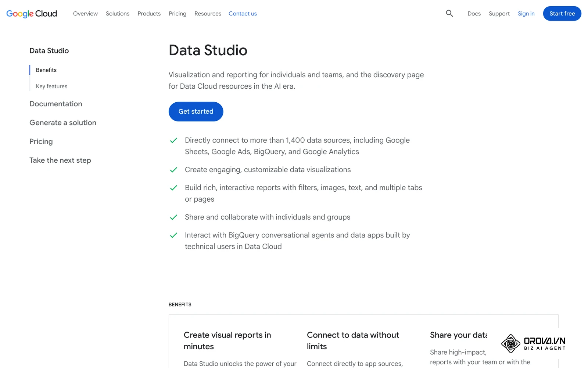Open Pricing in top navigation

click(178, 14)
